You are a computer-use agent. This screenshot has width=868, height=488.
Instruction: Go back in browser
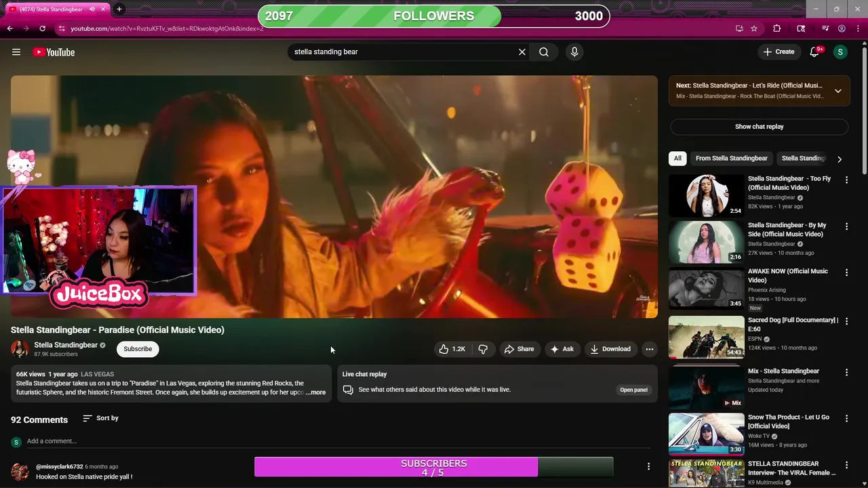(x=10, y=28)
